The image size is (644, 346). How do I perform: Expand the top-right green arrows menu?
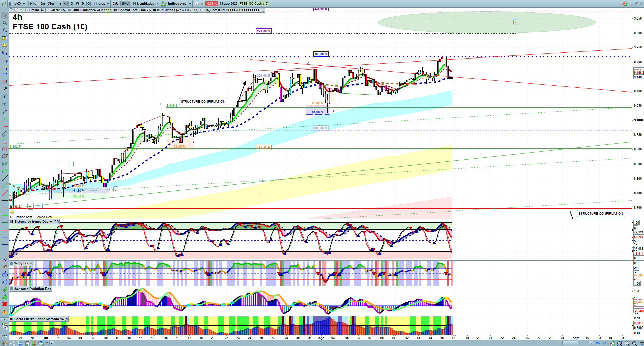click(x=625, y=4)
